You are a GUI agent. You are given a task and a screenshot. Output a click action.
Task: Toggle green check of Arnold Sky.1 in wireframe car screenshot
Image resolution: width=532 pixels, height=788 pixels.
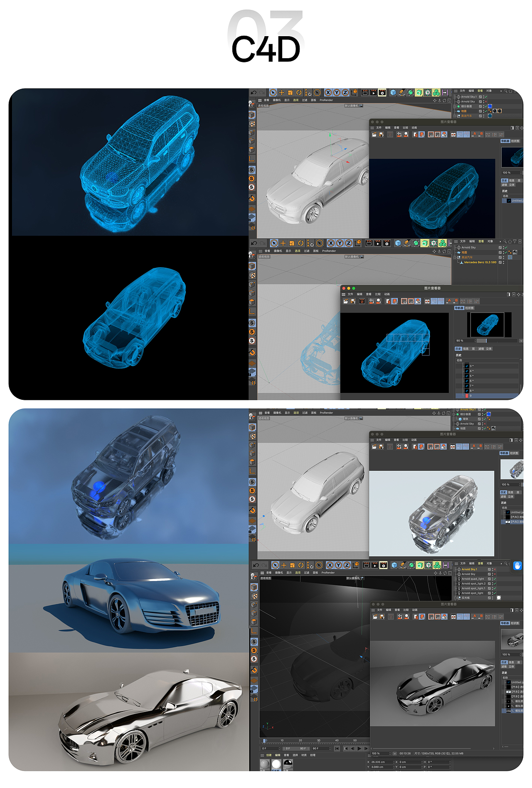pyautogui.click(x=485, y=97)
